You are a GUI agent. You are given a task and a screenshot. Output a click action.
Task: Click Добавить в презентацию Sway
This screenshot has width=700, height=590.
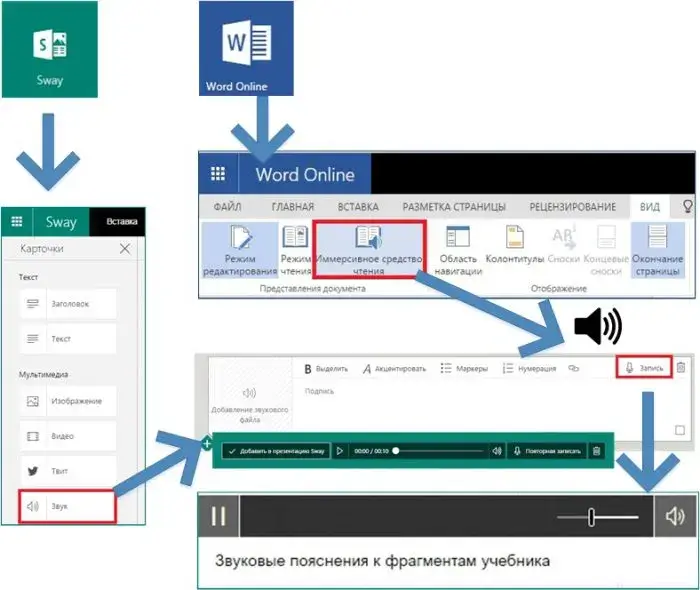[x=276, y=451]
